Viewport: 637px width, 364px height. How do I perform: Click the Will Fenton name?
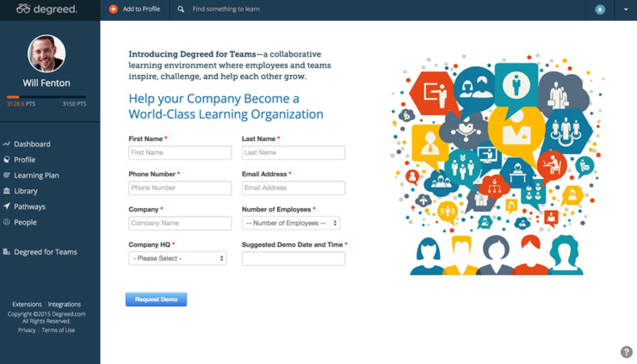47,83
